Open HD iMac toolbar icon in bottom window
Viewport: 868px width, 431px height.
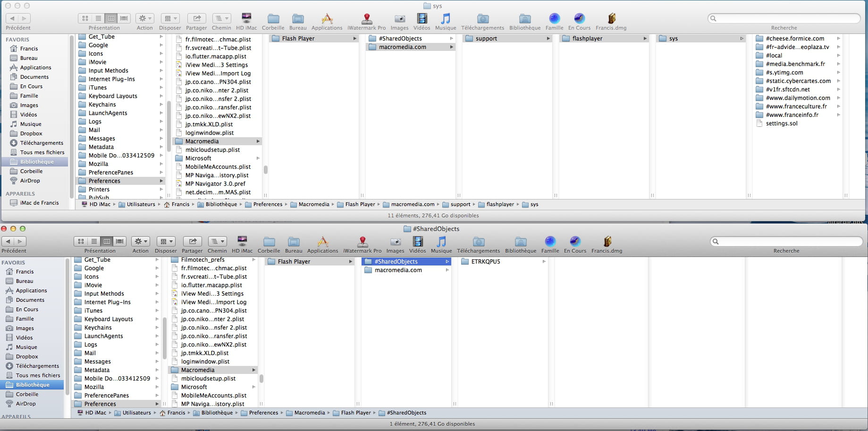(242, 241)
